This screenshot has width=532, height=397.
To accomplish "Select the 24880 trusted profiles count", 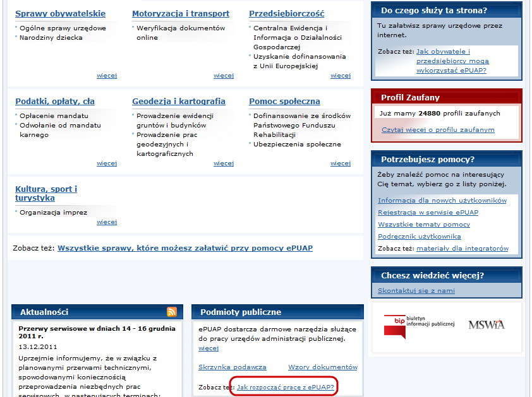I will pos(429,114).
